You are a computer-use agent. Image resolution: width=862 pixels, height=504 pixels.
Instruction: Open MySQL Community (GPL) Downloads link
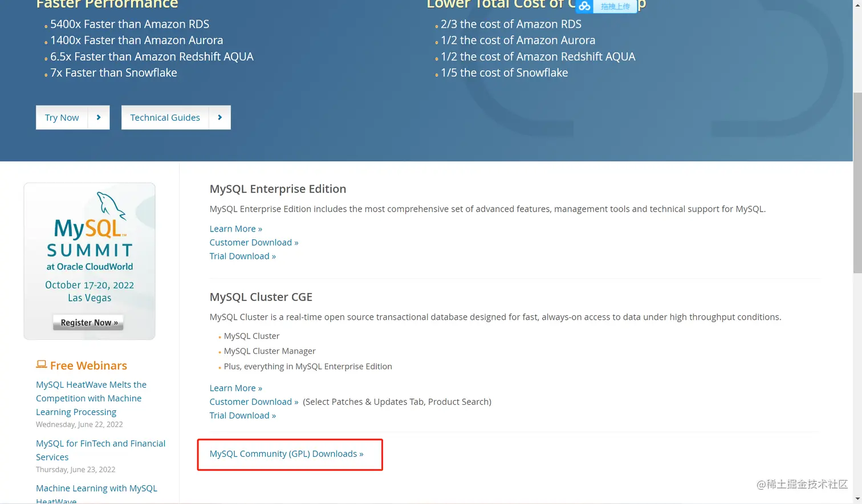point(286,454)
